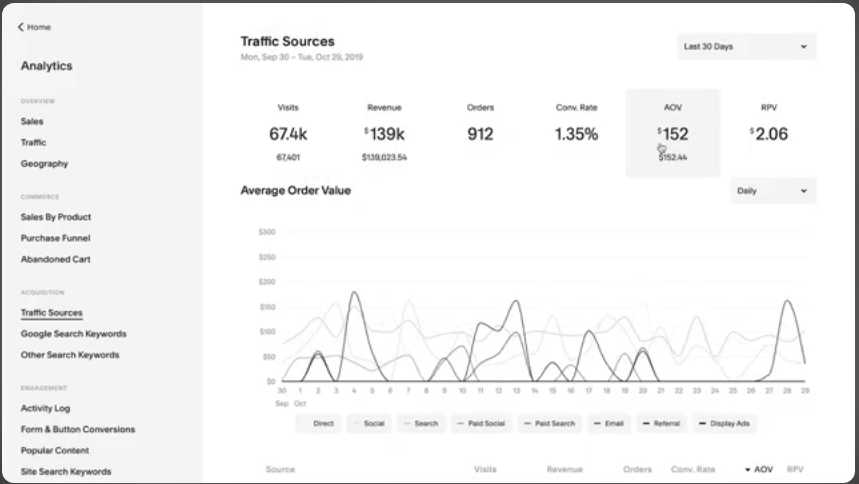Toggle the Display Ads legend chip
The image size is (859, 484).
pyautogui.click(x=723, y=423)
